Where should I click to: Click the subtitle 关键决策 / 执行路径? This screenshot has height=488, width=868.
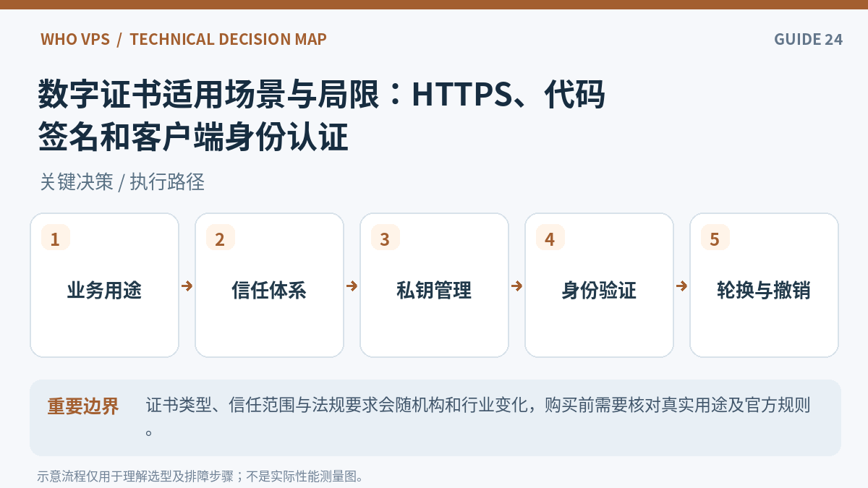[122, 182]
